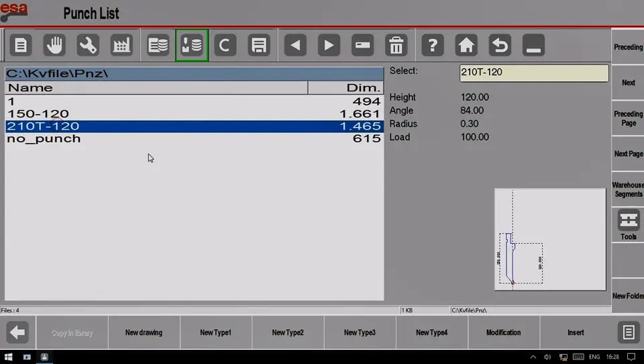The height and width of the screenshot is (364, 644).
Task: Click the punch preview thumbnail
Action: [x=550, y=239]
